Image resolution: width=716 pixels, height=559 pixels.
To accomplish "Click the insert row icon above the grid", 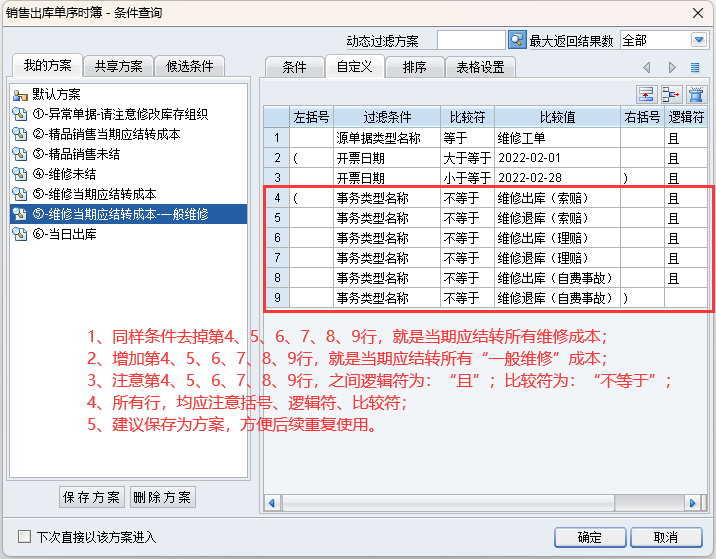I will [647, 94].
